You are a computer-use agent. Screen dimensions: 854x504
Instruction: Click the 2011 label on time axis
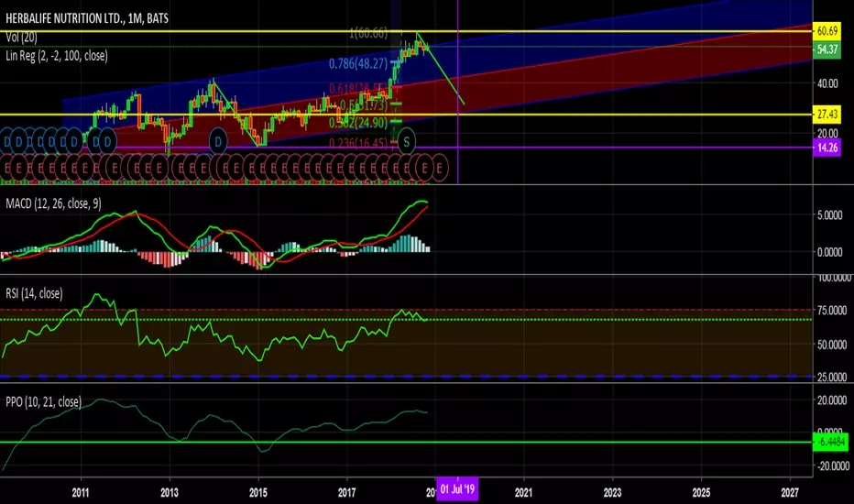(x=80, y=493)
